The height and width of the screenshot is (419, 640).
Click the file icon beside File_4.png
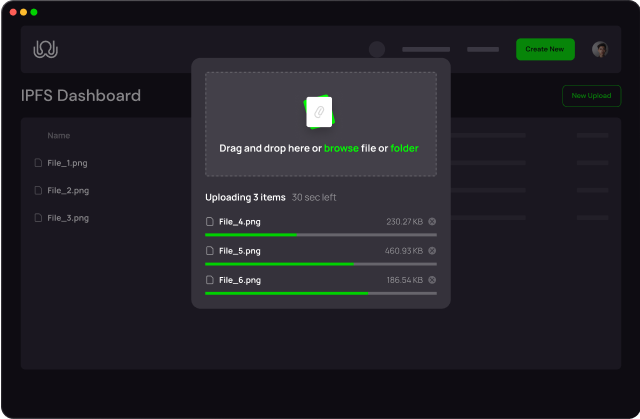210,222
